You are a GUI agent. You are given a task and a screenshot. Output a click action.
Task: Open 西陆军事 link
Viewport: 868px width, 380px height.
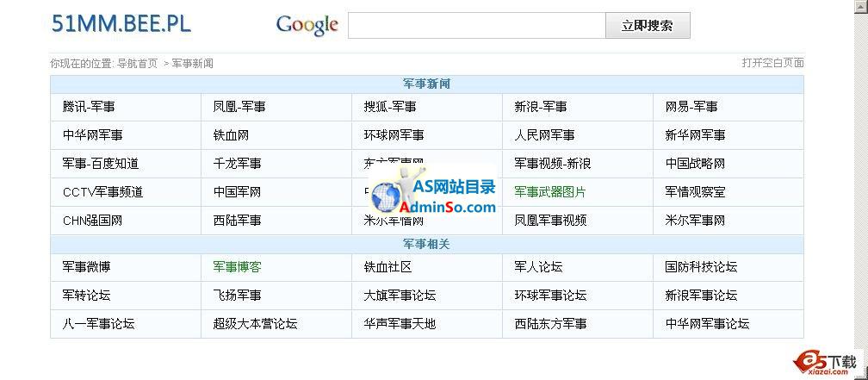[237, 221]
